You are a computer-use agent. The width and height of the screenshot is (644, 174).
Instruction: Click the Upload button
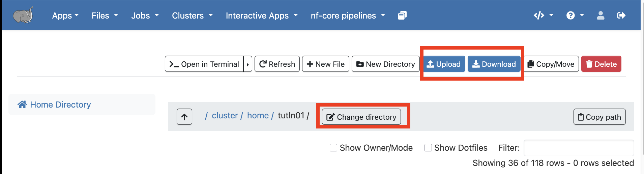(x=444, y=64)
